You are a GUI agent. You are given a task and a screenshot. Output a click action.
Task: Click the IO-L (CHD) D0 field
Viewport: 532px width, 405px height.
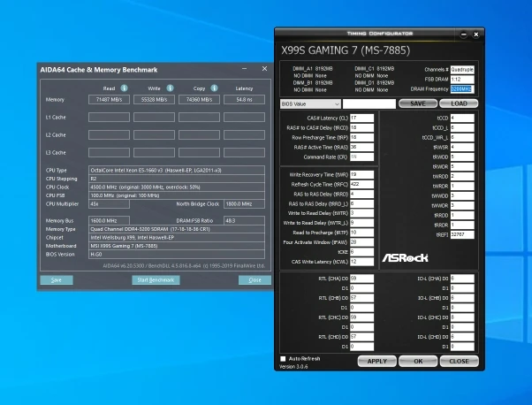click(462, 337)
